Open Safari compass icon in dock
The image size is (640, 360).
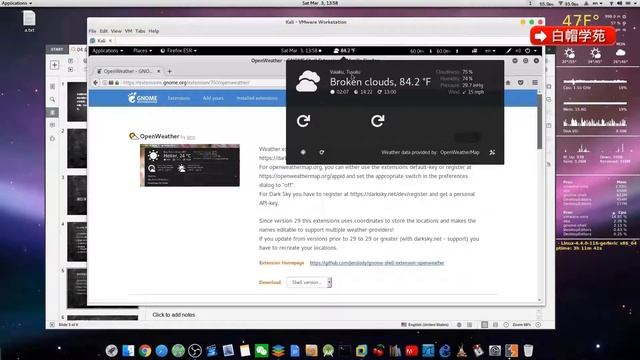(161, 350)
